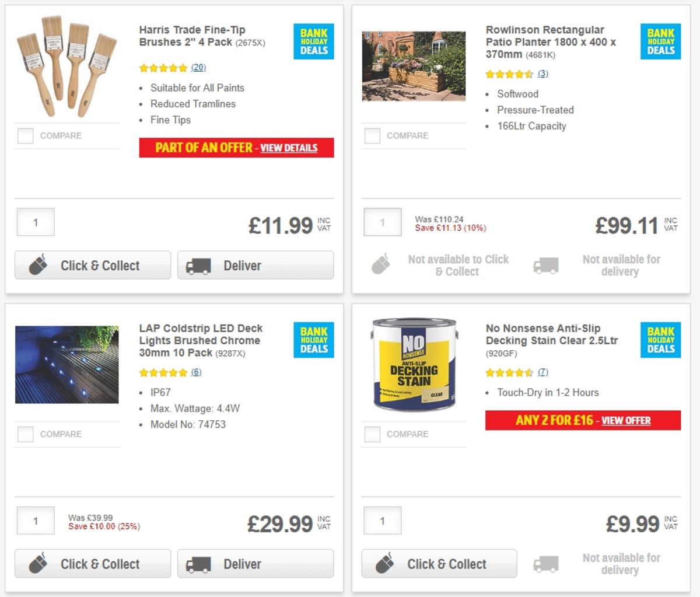This screenshot has height=597, width=700.
Task: Click the Bank Holiday Deals badge on Rowlinson planter
Action: tap(660, 41)
